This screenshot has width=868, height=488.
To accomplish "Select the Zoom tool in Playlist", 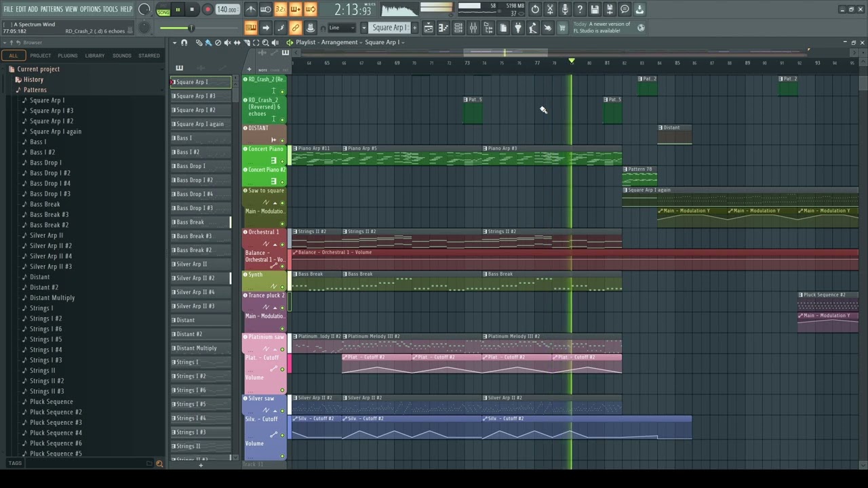I will pos(265,43).
